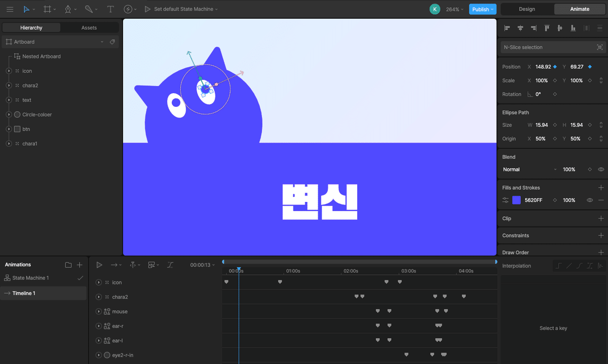Viewport: 608px width, 364px height.
Task: Expand the btn hierarchy item
Action: (9, 129)
